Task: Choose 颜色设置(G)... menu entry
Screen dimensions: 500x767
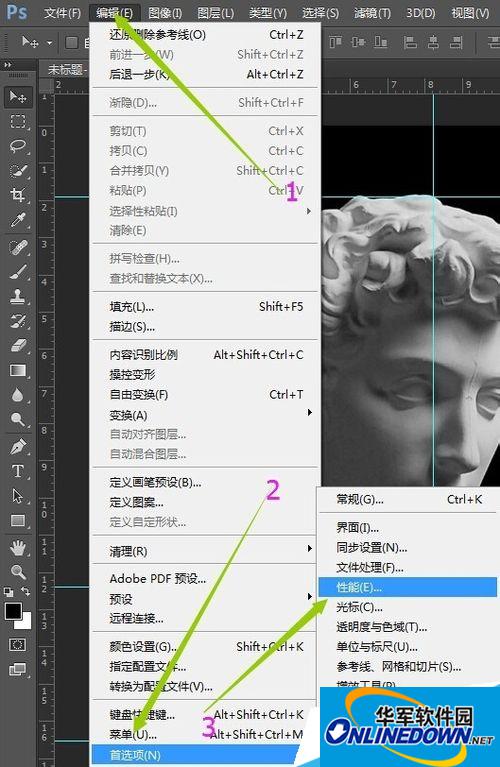Action: [x=206, y=647]
